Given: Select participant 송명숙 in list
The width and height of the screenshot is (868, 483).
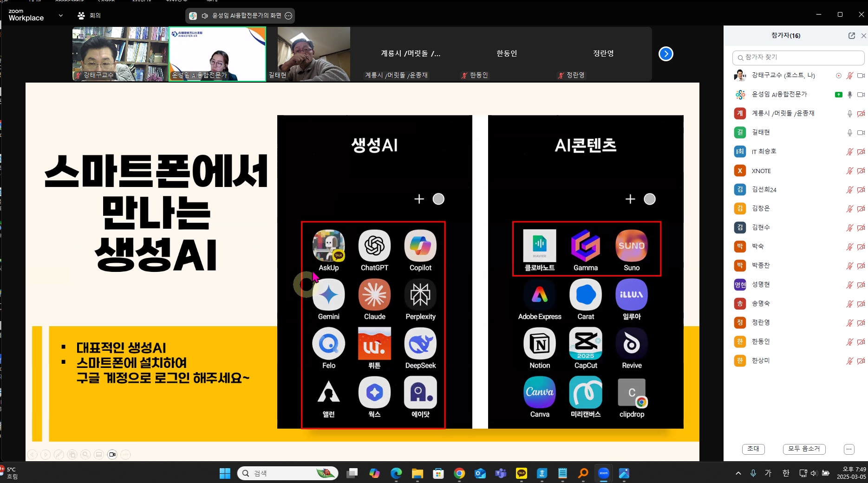Looking at the screenshot, I should [x=796, y=304].
